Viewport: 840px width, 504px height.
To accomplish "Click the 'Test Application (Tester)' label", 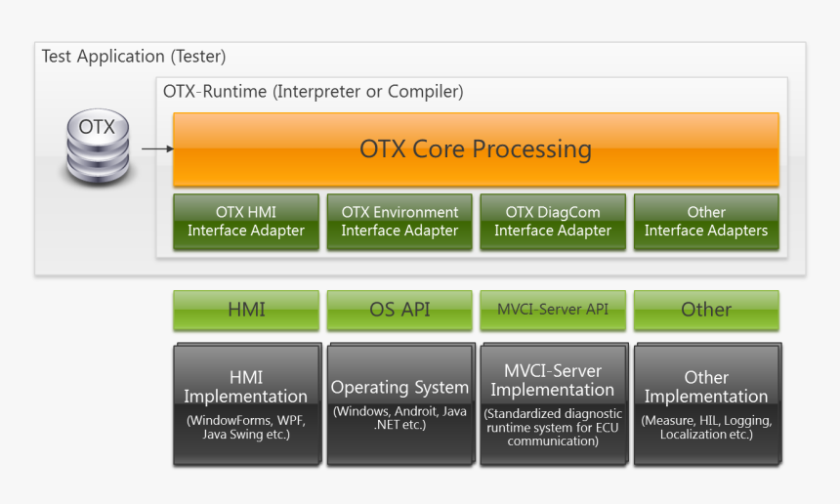I will tap(134, 57).
